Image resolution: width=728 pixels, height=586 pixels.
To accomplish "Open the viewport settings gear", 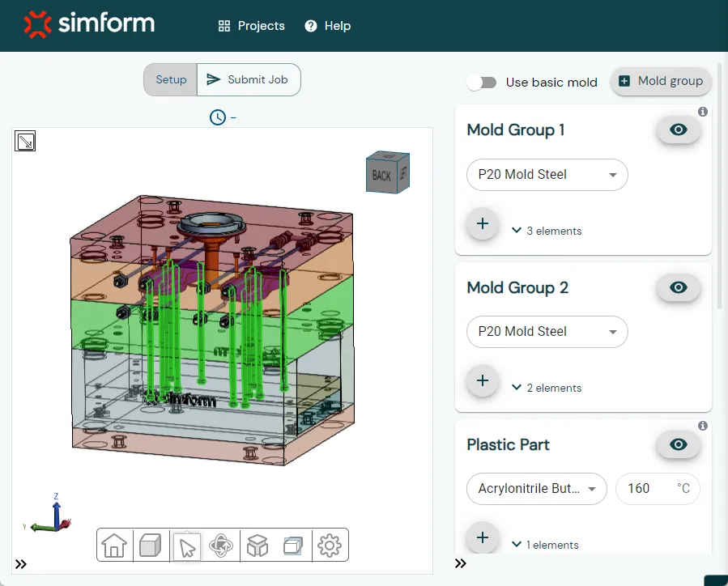I will pos(330,546).
